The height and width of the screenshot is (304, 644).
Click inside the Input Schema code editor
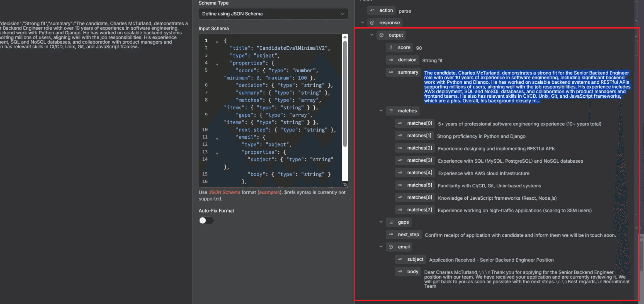pyautogui.click(x=271, y=111)
